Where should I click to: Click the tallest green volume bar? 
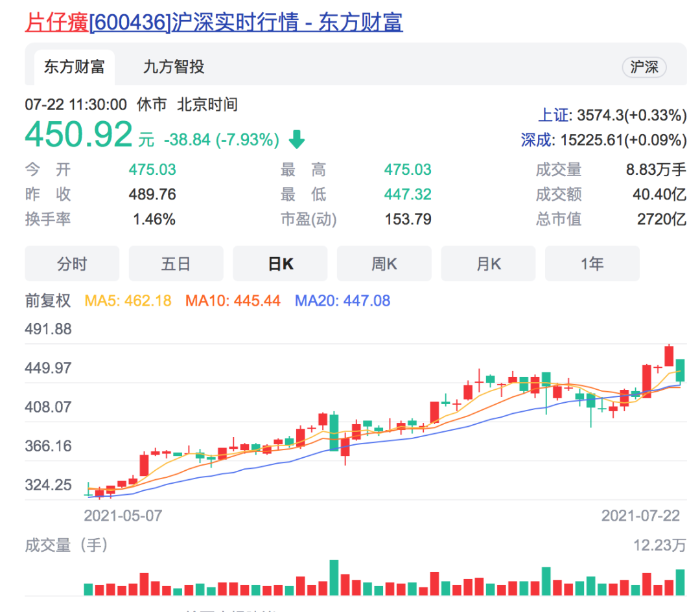[x=334, y=578]
